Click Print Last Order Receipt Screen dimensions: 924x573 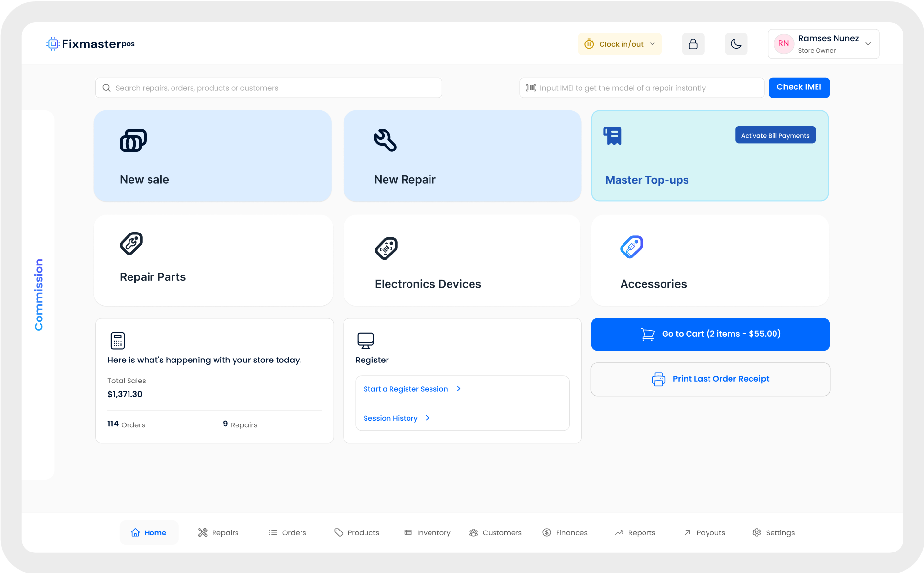710,379
